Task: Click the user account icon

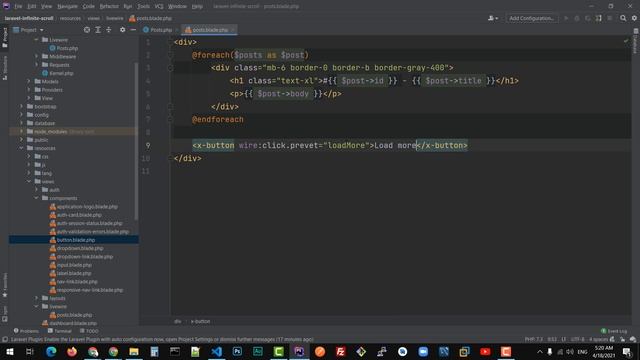Action: point(493,18)
